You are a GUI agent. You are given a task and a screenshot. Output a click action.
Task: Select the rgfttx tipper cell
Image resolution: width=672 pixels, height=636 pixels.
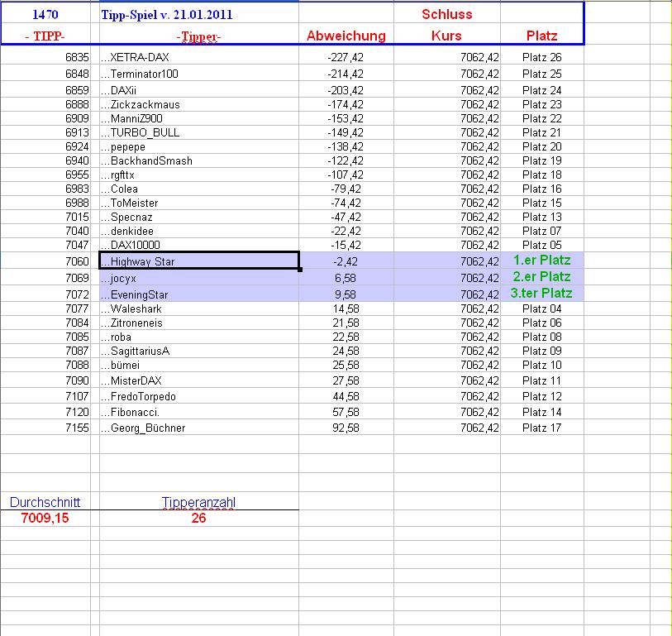(x=199, y=175)
